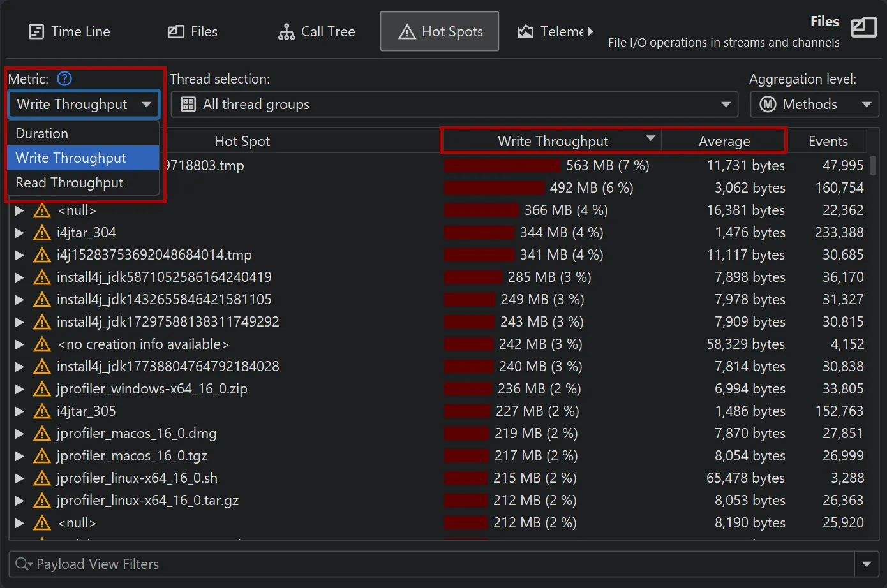Click the warning icon beside jprofiler_macos_16_0.dmg
The image size is (887, 588).
pyautogui.click(x=41, y=433)
